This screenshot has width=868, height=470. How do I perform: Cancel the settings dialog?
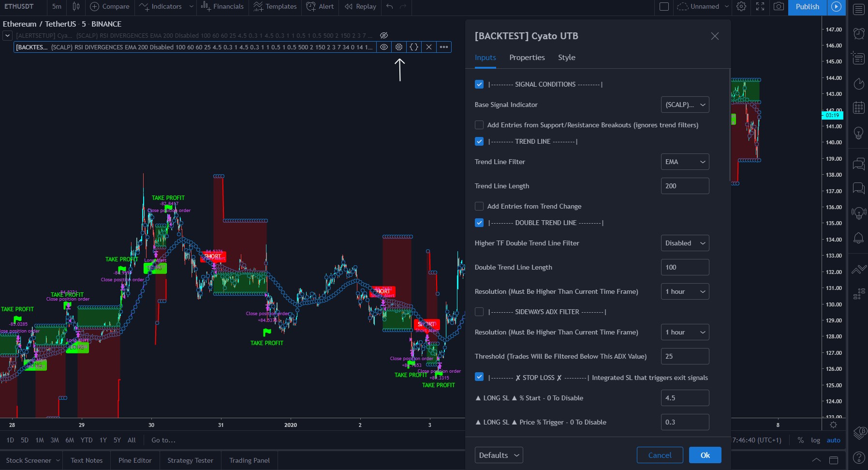660,455
